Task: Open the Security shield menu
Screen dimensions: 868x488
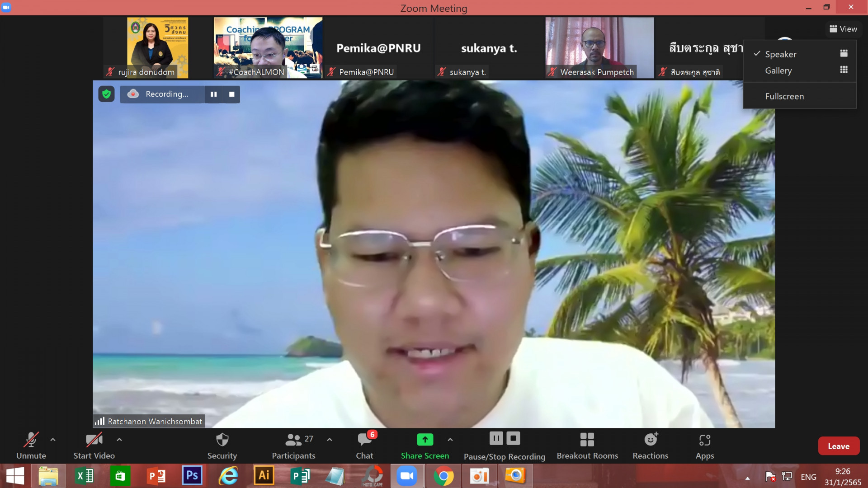Action: (x=222, y=446)
